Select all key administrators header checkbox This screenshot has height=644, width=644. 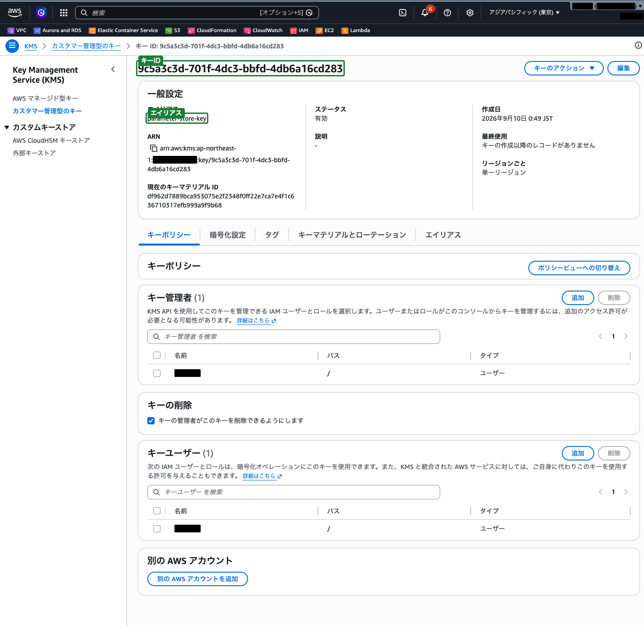click(157, 355)
